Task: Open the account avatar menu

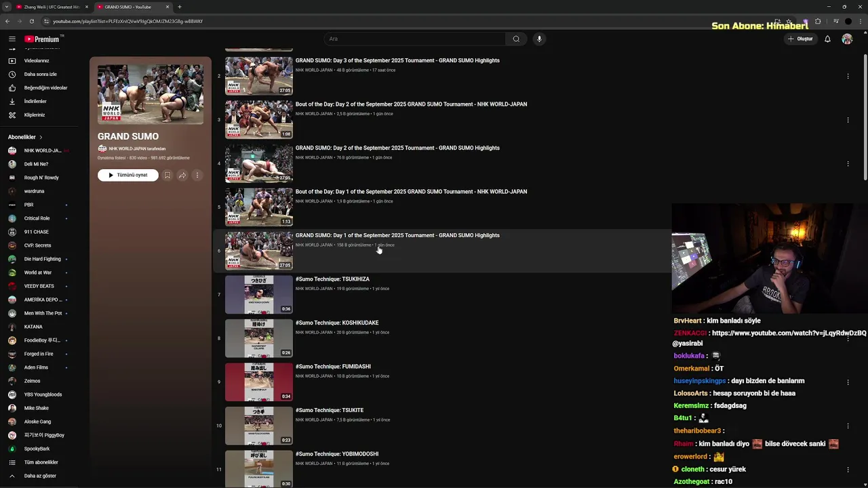Action: [847, 39]
